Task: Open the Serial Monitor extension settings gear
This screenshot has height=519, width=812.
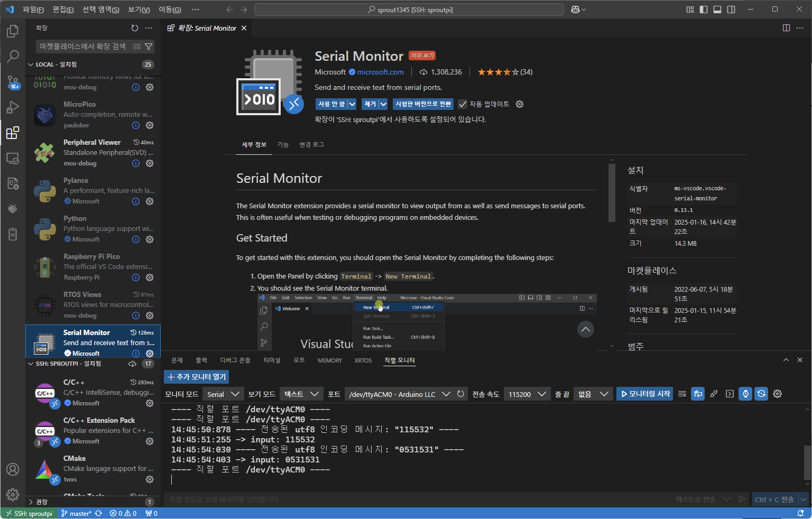Action: pos(520,104)
